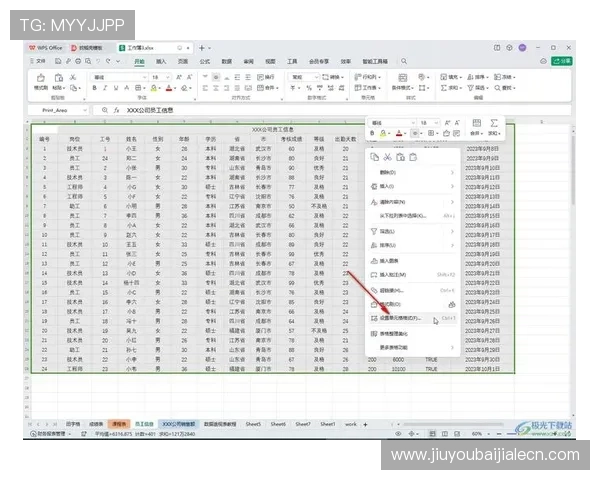600x480 pixels.
Task: Click the formula bar showing XXX公司员工信息
Action: [x=250, y=110]
